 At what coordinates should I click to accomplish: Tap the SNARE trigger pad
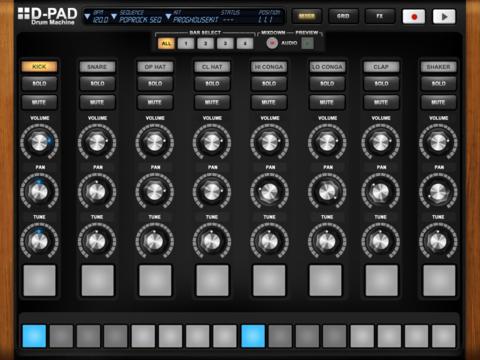(97, 280)
